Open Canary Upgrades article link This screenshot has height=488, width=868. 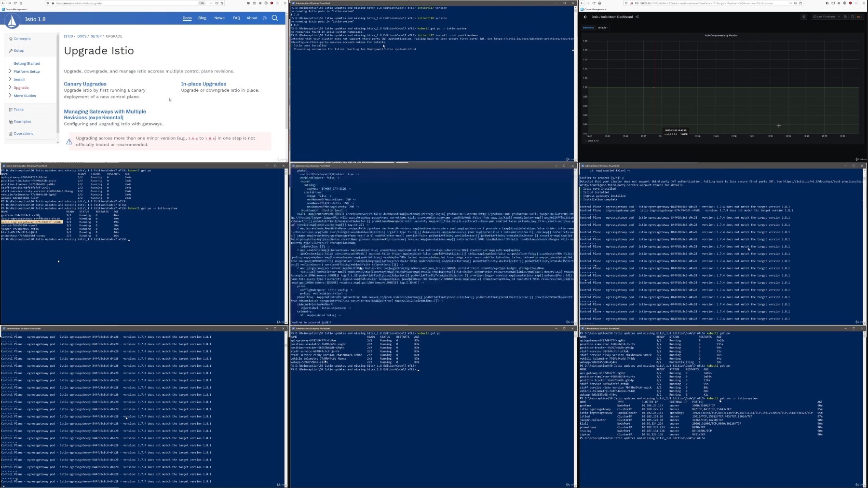pyautogui.click(x=85, y=84)
